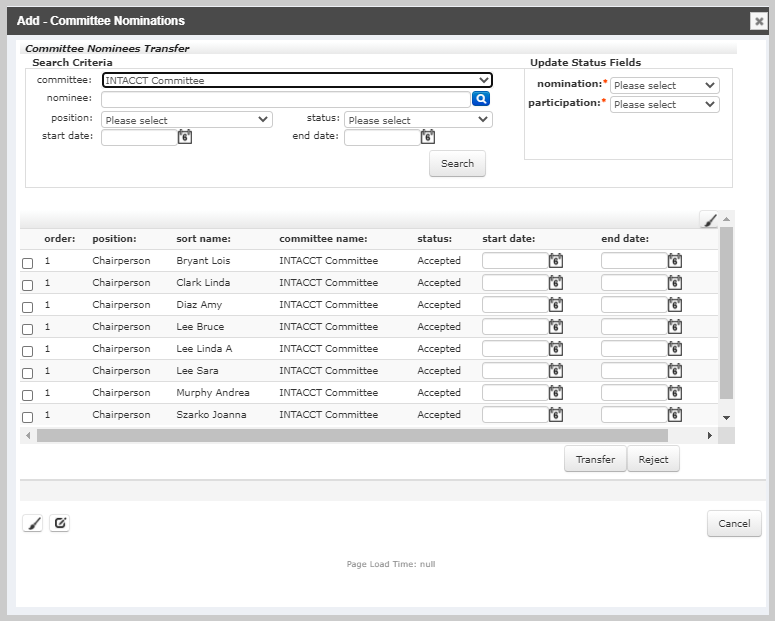Tick the checkbox for Szarko Joanna
The image size is (775, 621).
point(28,417)
